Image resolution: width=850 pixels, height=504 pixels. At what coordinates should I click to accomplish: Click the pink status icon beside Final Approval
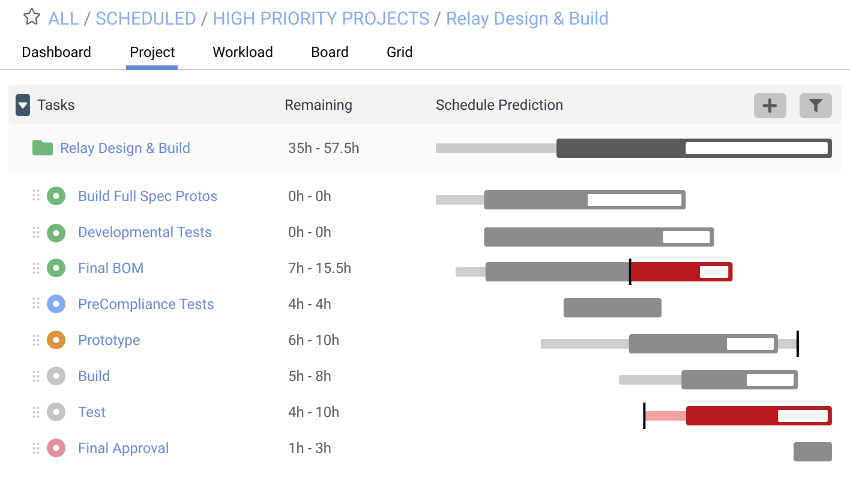pyautogui.click(x=56, y=448)
